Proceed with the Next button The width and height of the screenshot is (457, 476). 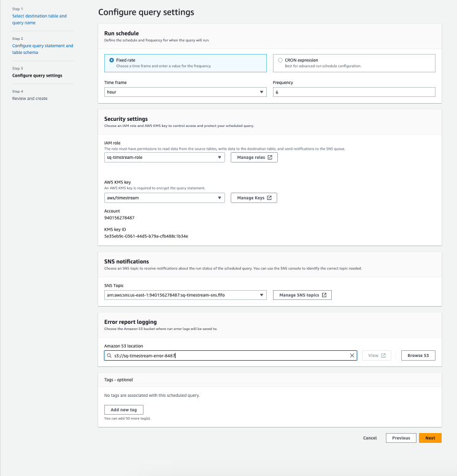click(430, 438)
